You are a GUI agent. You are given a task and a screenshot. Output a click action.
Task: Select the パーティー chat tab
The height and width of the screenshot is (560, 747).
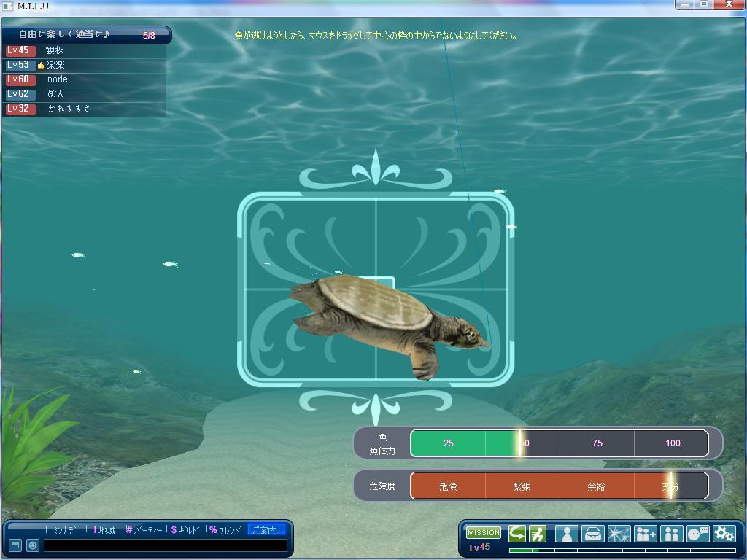[144, 530]
